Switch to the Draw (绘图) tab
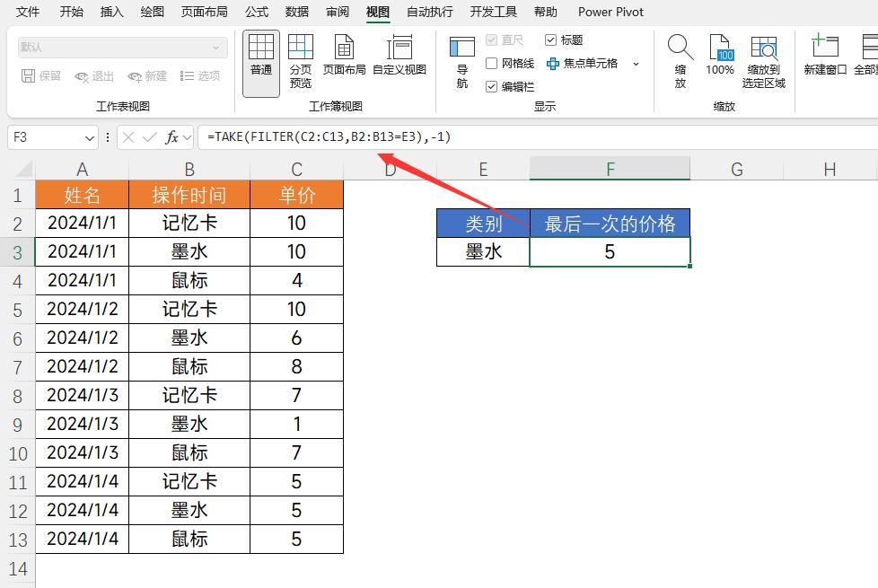This screenshot has width=878, height=588. coord(152,12)
